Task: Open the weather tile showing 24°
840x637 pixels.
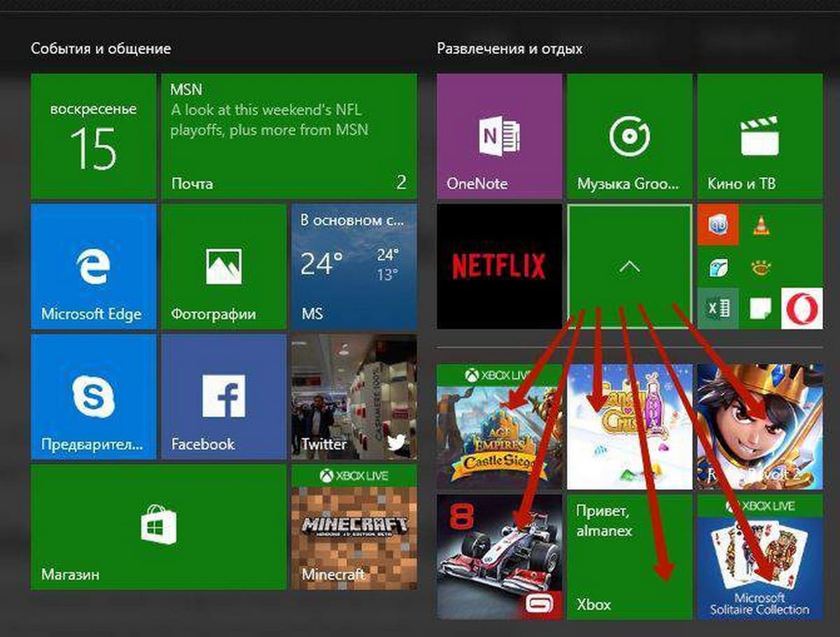Action: tap(354, 267)
